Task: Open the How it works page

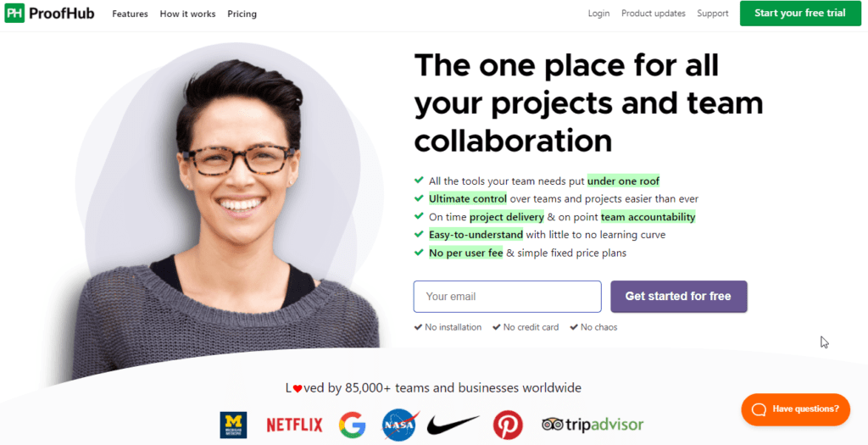Action: [x=187, y=14]
